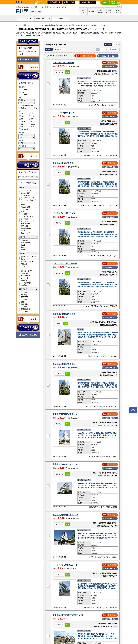138x644 pixels.
Task: Open the パークアクシス辰巳ステージ listing title
Action: pos(65,565)
